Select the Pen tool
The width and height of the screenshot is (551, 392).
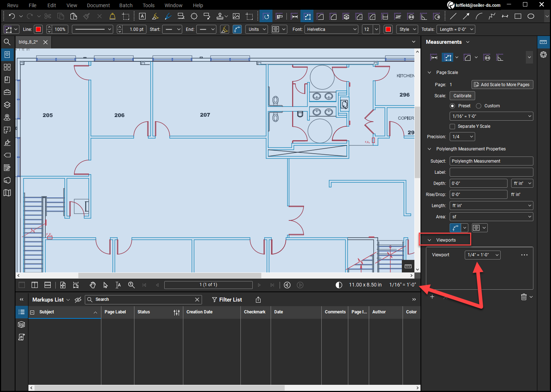click(x=168, y=16)
